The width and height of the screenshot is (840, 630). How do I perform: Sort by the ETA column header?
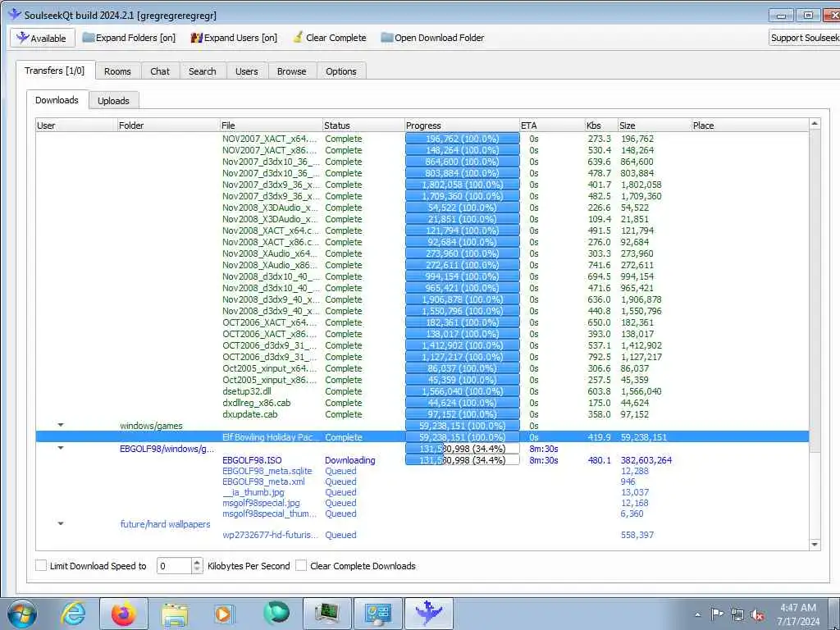552,126
